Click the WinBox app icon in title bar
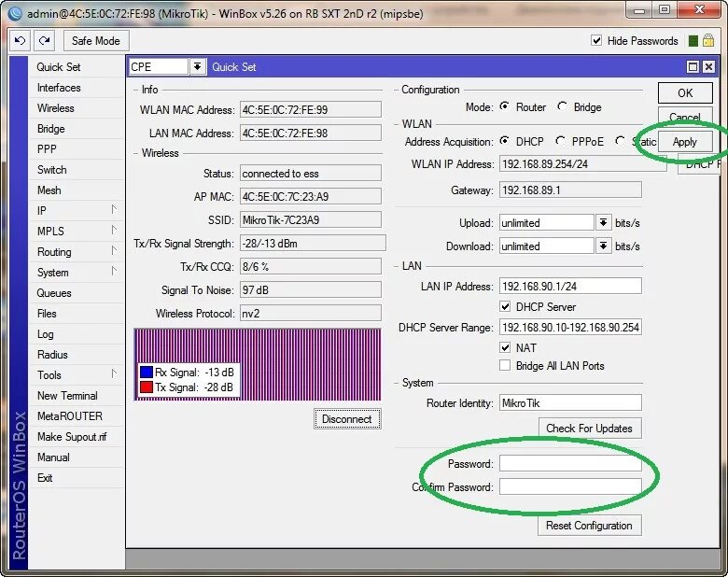The width and height of the screenshot is (728, 577). click(x=14, y=13)
